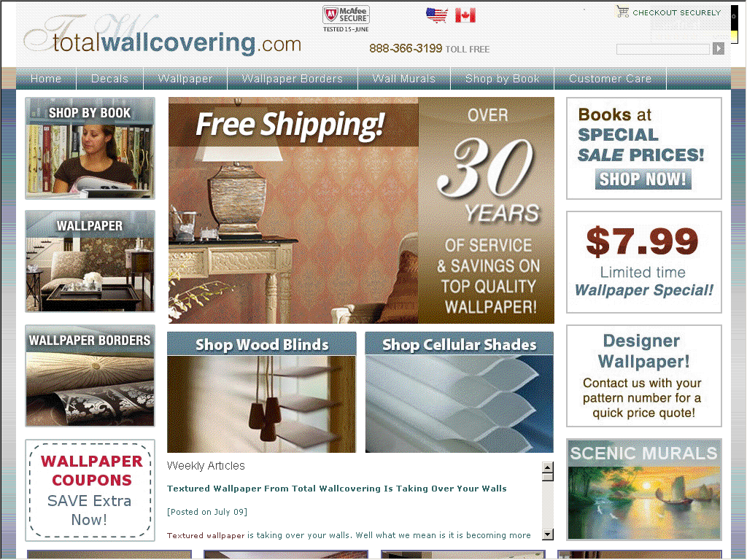Click the Wallpaper Coupons box
Image resolution: width=747 pixels, height=560 pixels.
point(90,491)
